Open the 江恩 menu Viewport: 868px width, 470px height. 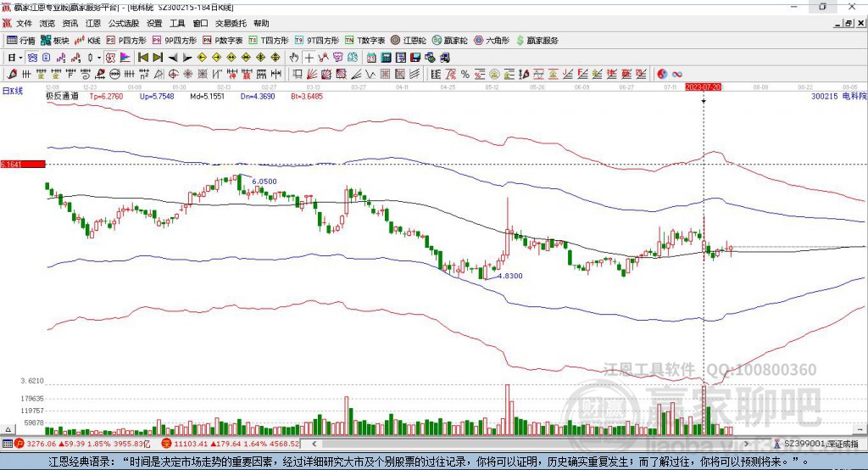point(93,23)
